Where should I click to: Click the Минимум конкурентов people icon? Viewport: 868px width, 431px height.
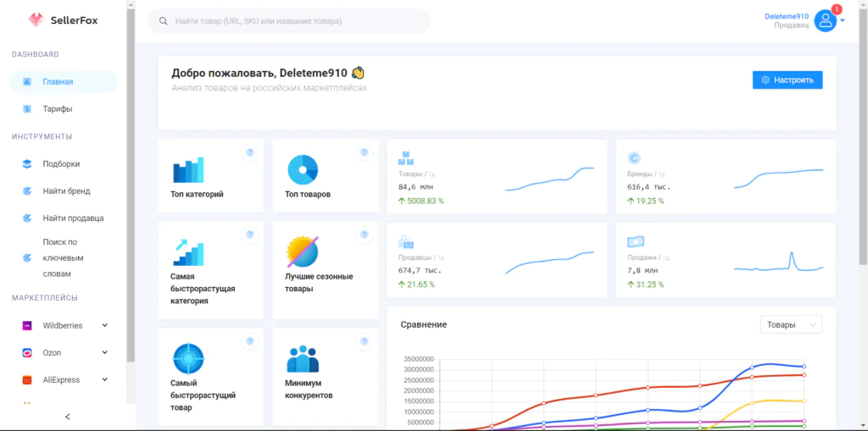(x=303, y=359)
